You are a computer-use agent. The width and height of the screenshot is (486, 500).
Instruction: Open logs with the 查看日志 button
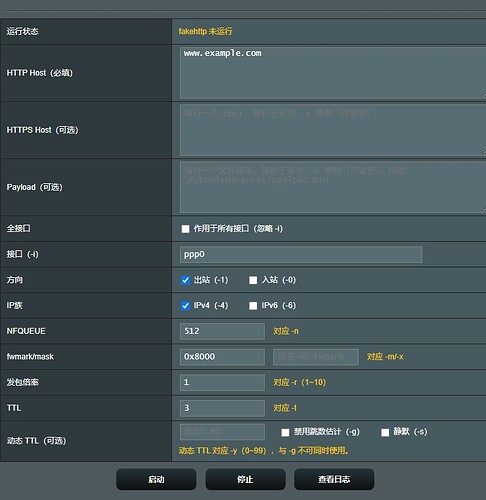[x=334, y=479]
